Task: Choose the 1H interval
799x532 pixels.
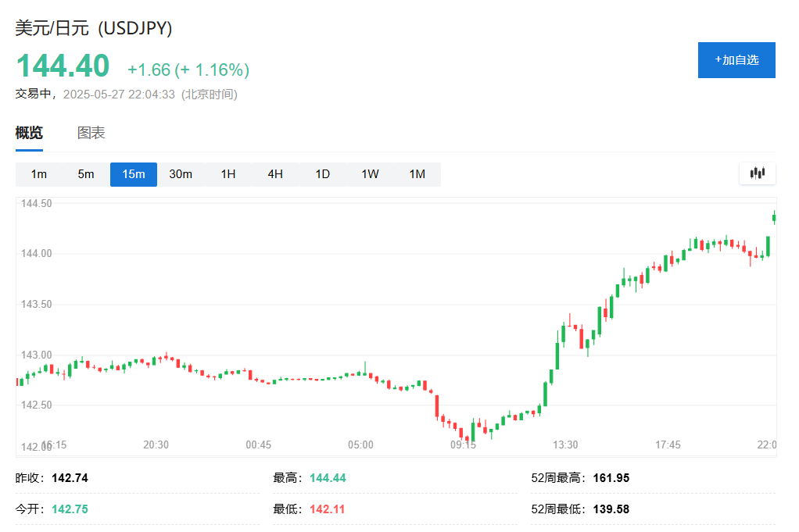Action: 228,174
